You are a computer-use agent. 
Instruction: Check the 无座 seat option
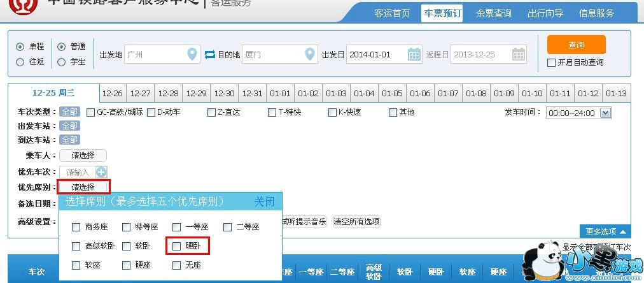177,265
